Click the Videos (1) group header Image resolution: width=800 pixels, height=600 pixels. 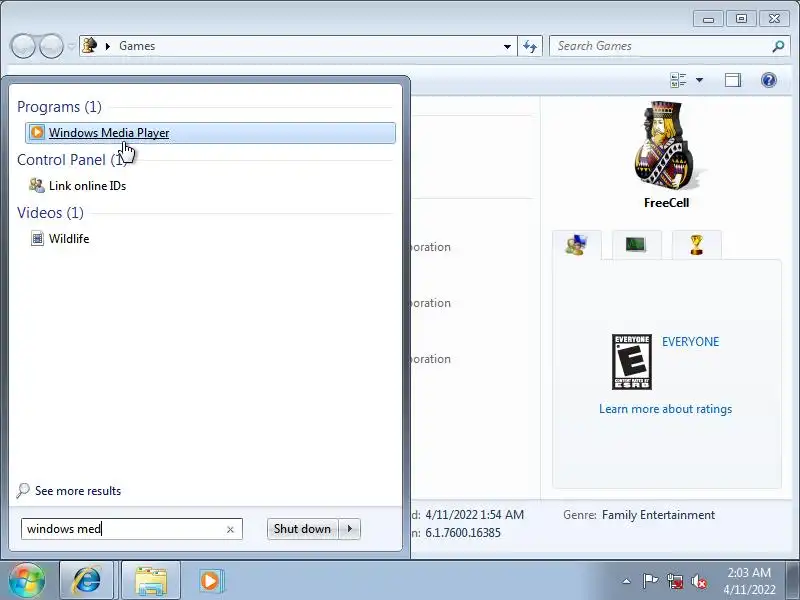tap(50, 213)
